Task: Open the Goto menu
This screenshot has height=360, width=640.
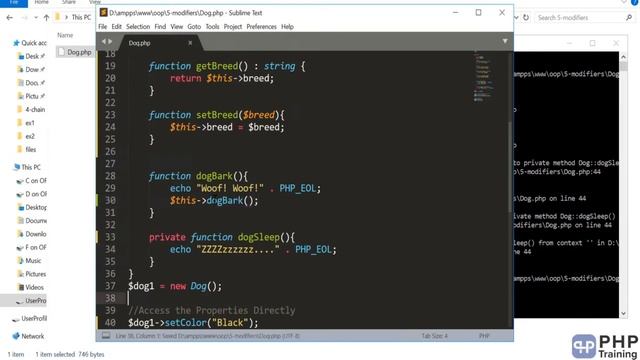Action: pyautogui.click(x=194, y=27)
